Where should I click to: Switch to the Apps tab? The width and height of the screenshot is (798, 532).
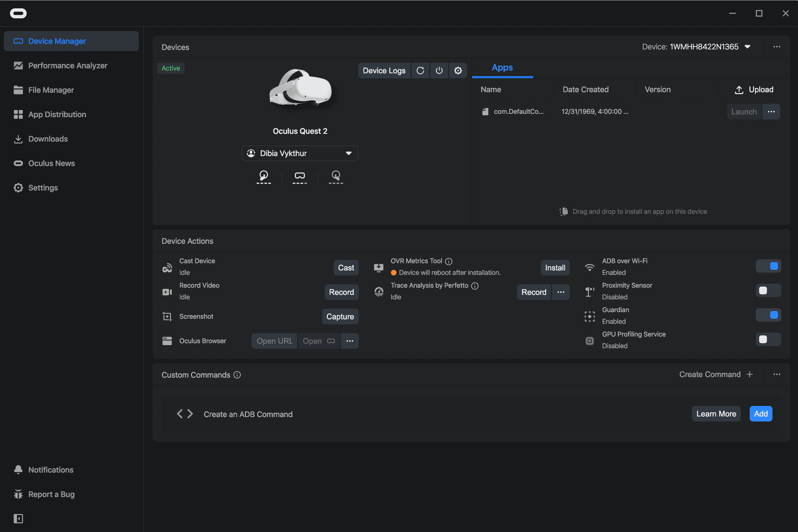click(x=502, y=68)
